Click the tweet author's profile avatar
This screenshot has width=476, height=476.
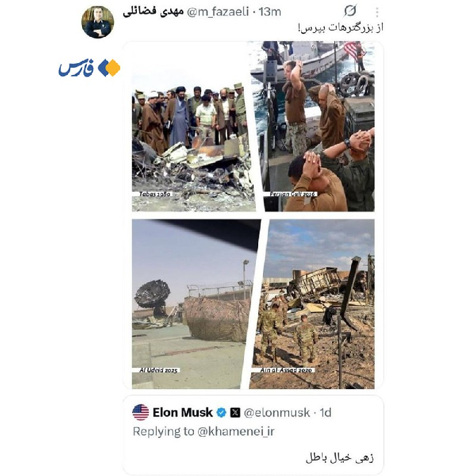[98, 22]
